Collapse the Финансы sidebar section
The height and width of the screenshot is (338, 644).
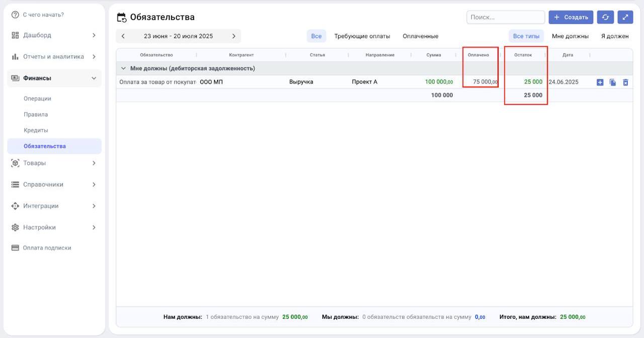click(x=94, y=78)
